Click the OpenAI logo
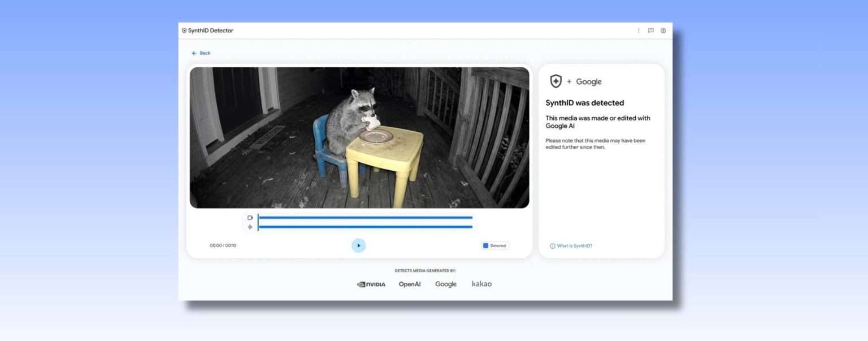Screen dimensions: 868x341 point(410,284)
